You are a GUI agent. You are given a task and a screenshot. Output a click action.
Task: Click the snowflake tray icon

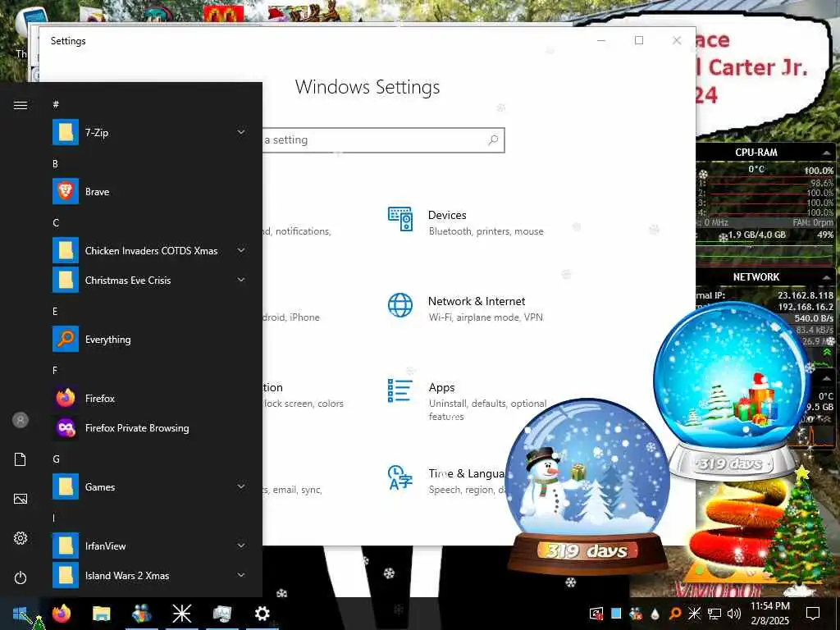(x=694, y=614)
